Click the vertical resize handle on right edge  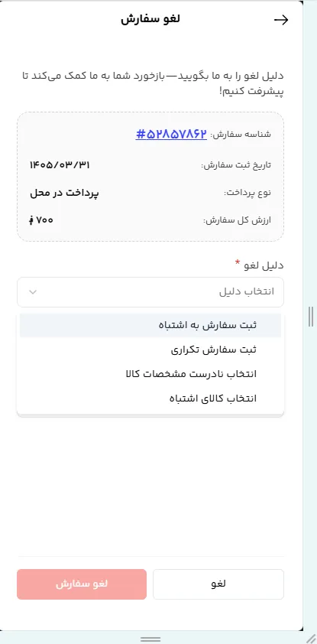[310, 317]
